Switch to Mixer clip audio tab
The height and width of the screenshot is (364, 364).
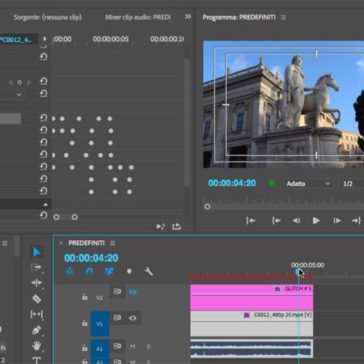138,17
